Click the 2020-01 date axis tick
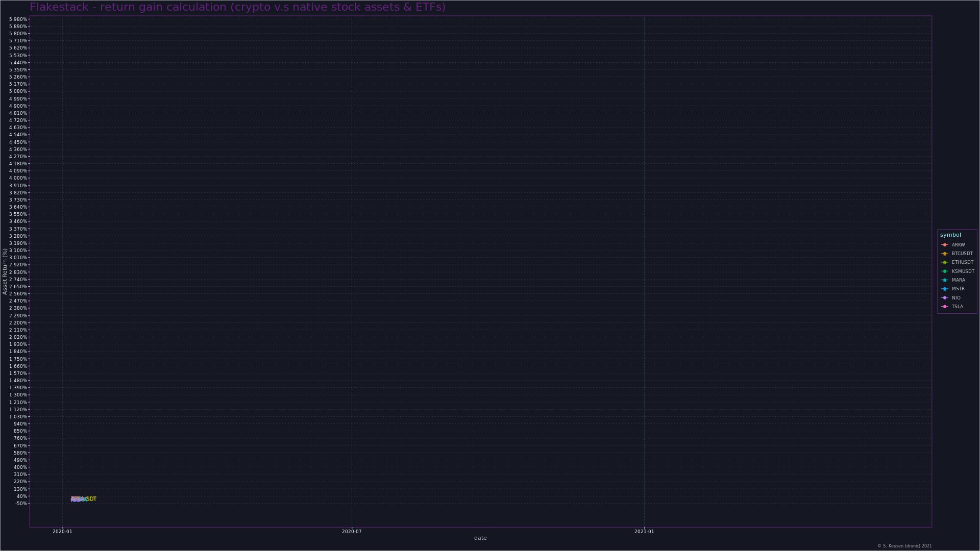 [62, 532]
